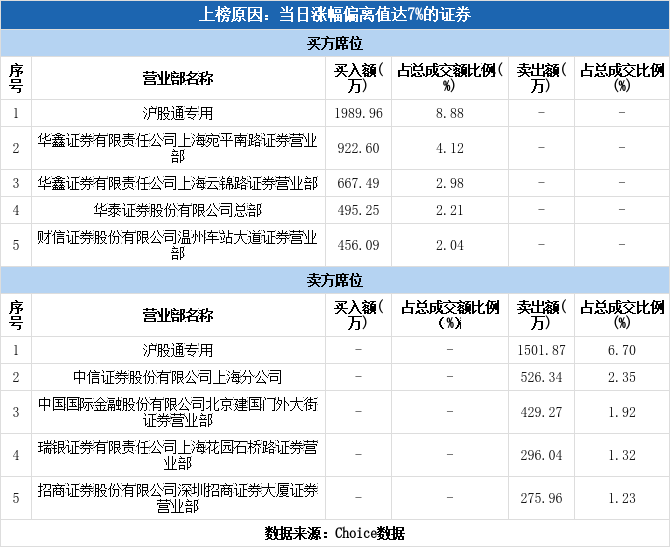
Task: Click the percentage value 2.98
Action: (x=450, y=183)
